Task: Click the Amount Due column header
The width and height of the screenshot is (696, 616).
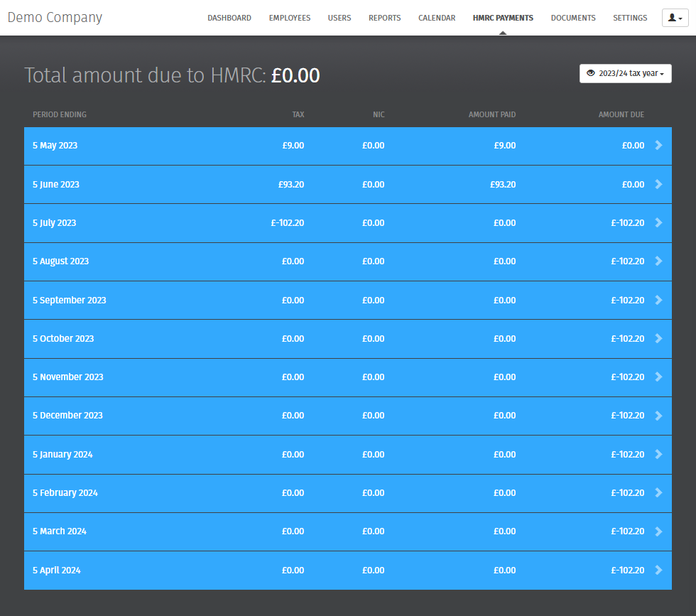Action: (x=621, y=114)
